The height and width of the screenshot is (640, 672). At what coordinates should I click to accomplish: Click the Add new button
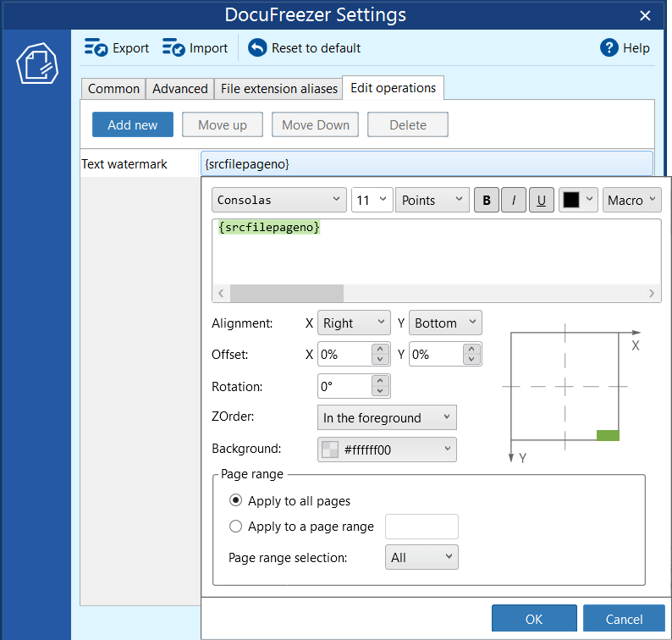click(x=133, y=124)
